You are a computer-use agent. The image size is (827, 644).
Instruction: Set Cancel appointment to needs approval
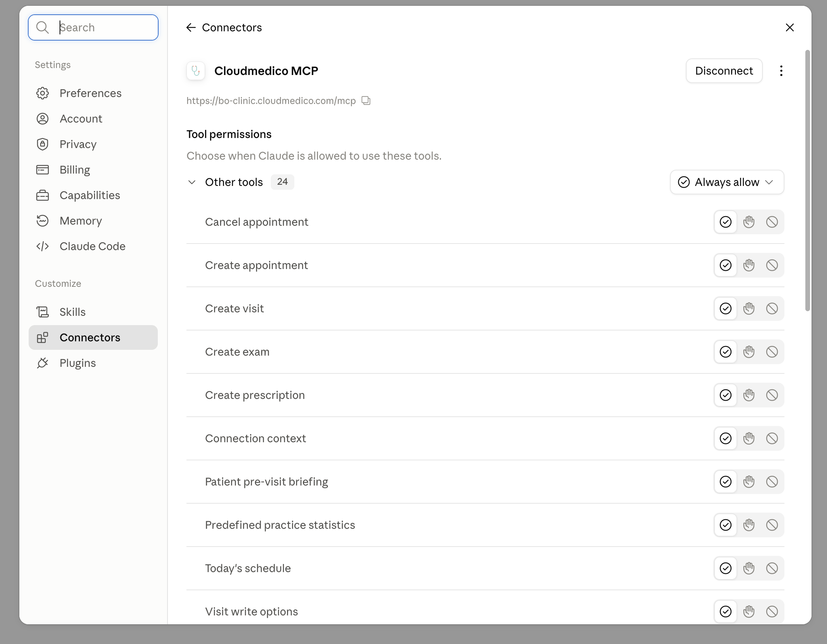749,222
